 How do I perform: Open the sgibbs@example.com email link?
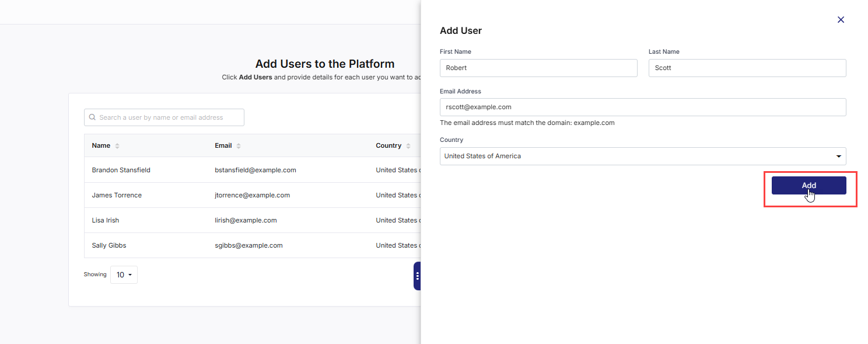pyautogui.click(x=249, y=245)
